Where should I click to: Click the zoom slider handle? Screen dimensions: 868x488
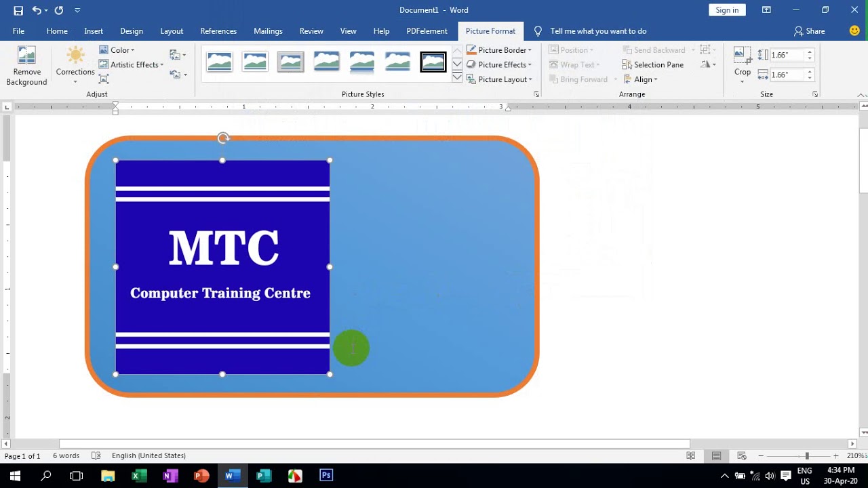(x=807, y=456)
